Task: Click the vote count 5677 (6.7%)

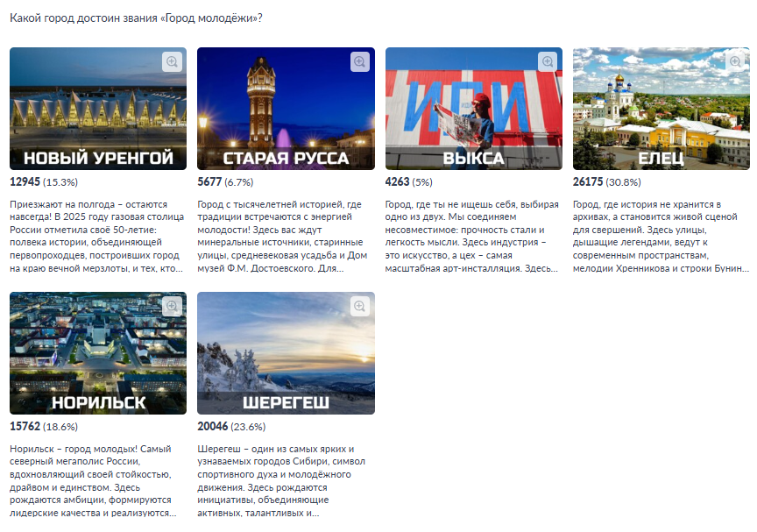Action: point(225,182)
